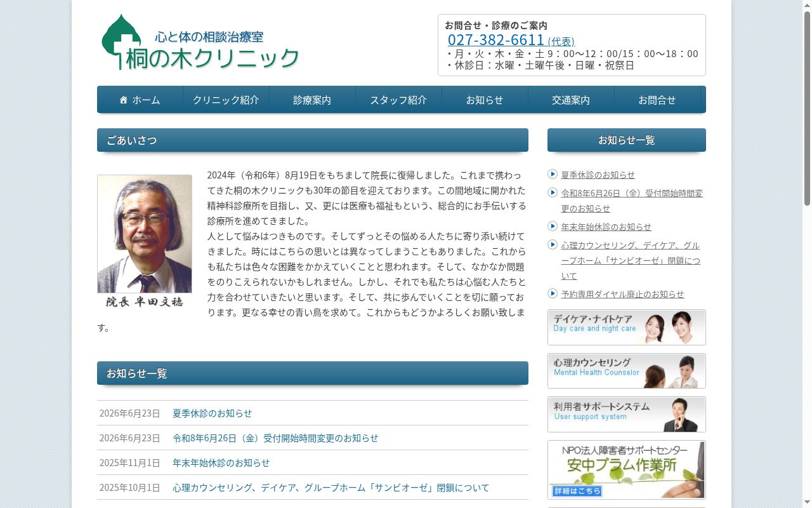Open main list サンビオーゼ閉鎖について link
This screenshot has width=812, height=508.
click(331, 487)
